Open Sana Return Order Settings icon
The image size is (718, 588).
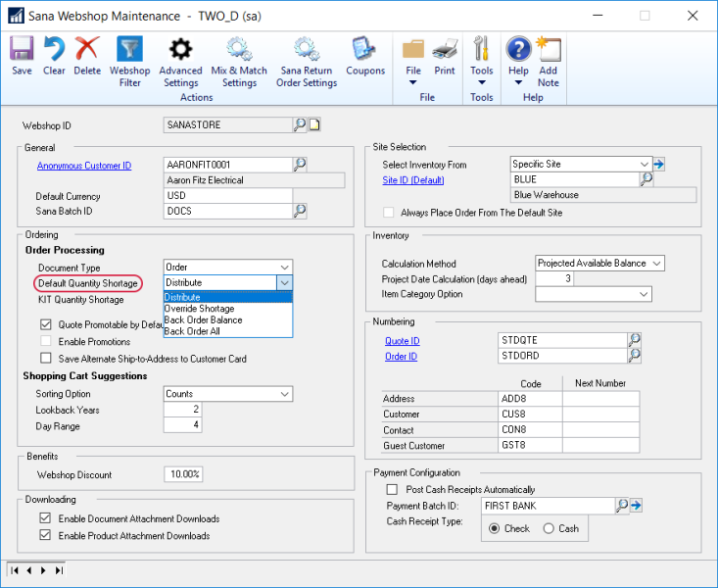[307, 49]
